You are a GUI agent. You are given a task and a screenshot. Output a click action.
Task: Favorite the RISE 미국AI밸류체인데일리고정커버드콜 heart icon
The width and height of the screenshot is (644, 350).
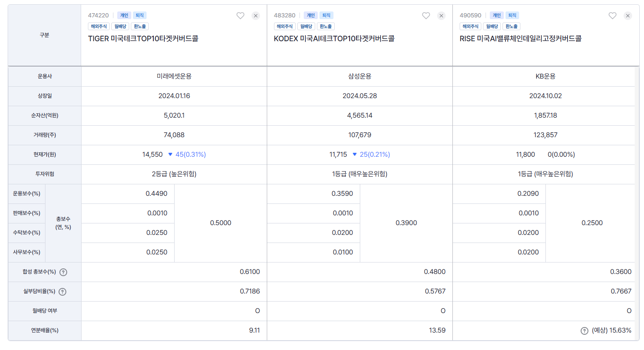613,16
